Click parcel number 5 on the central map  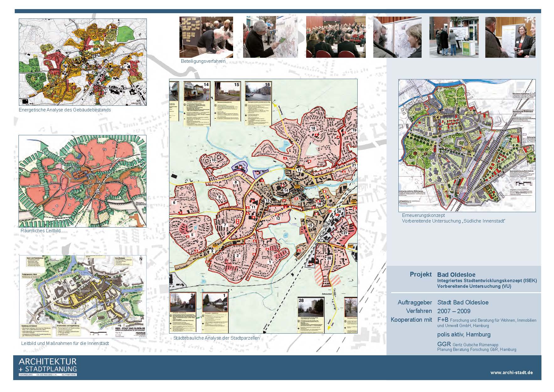click(x=192, y=234)
